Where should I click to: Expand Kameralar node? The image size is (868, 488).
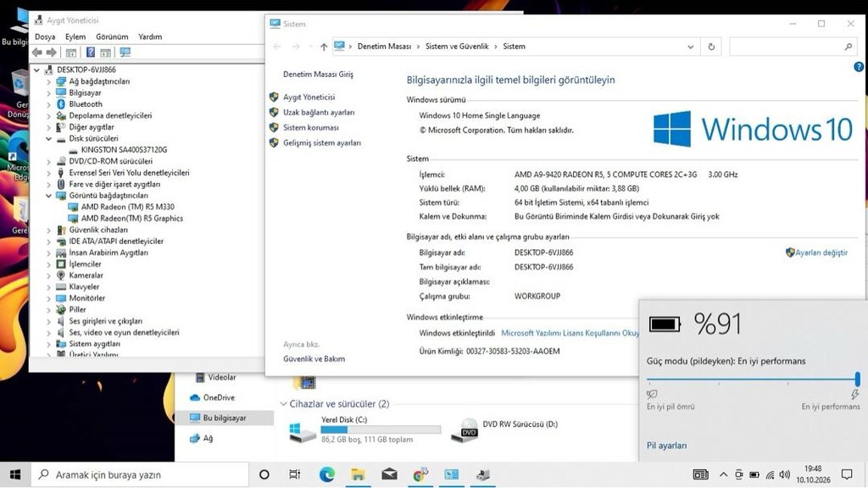48,275
